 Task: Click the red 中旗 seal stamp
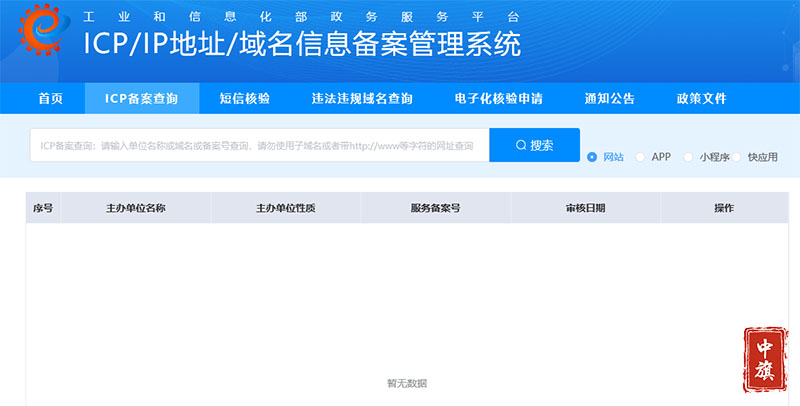tap(766, 359)
